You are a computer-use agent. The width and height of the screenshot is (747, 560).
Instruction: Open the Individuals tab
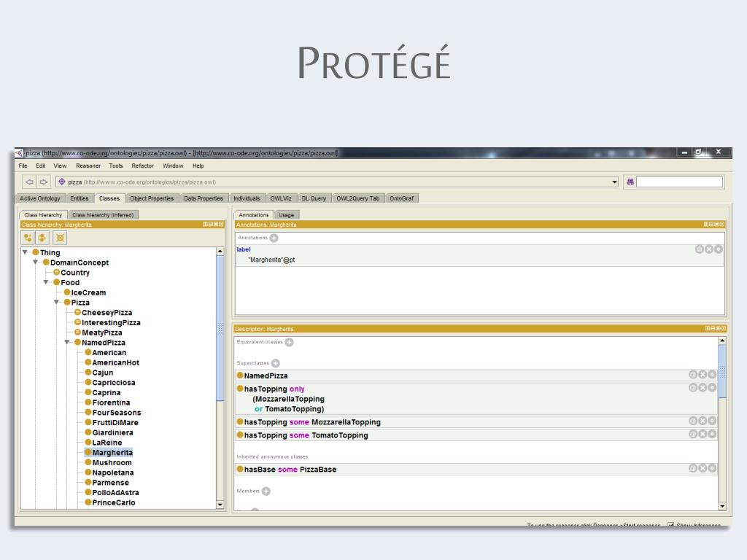(247, 198)
